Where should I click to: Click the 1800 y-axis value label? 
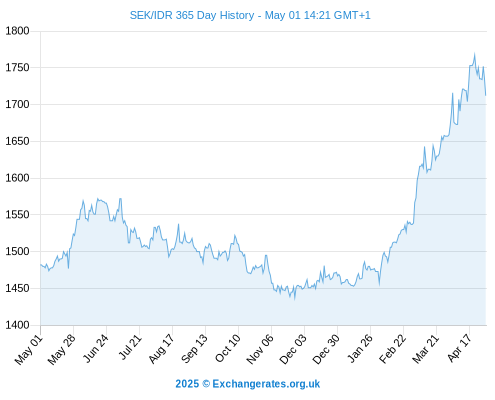tap(17, 31)
